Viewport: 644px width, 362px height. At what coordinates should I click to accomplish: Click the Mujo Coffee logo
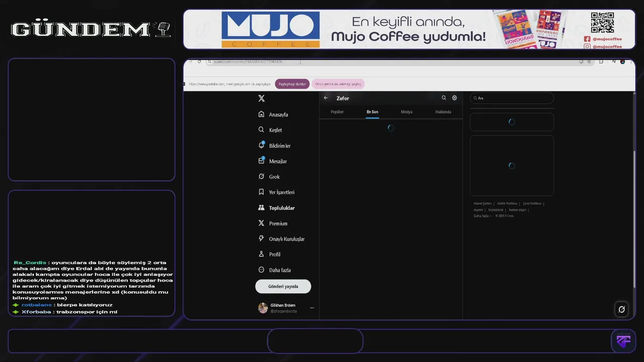click(x=271, y=30)
